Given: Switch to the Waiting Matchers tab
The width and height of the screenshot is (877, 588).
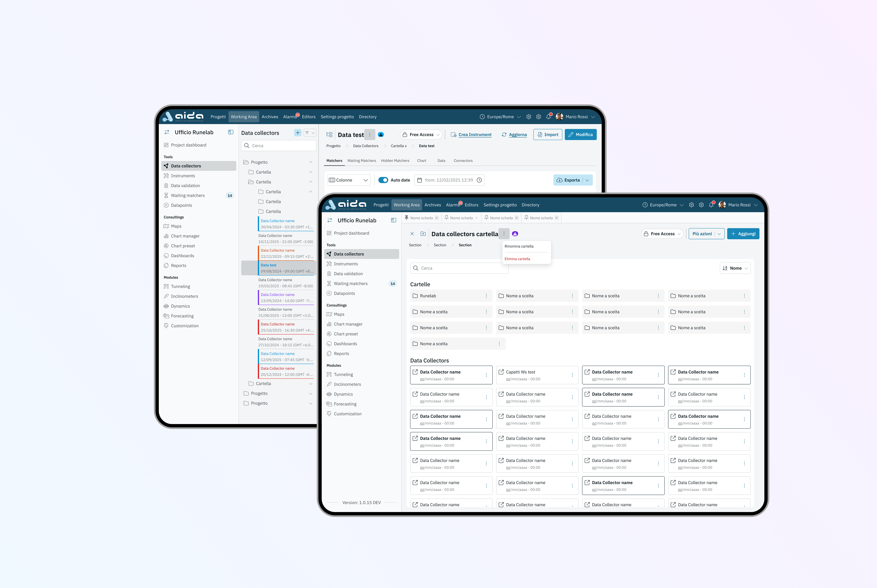Looking at the screenshot, I should 361,161.
